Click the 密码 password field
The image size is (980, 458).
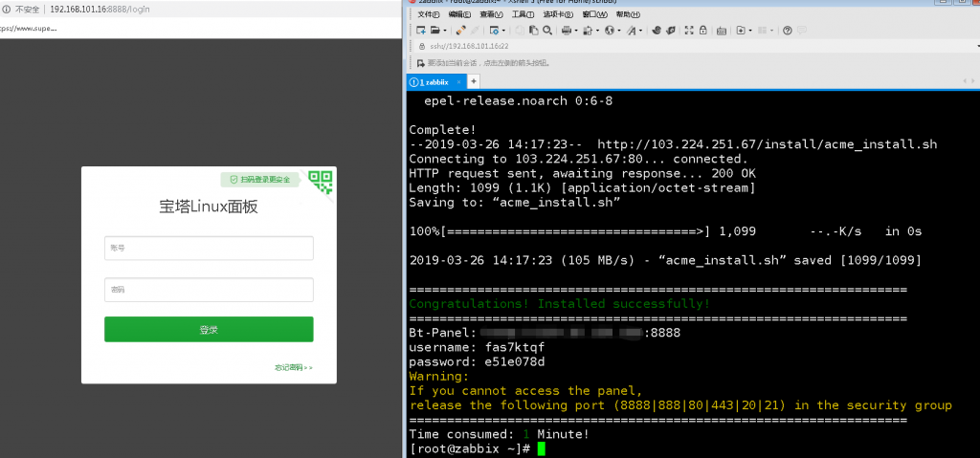[x=209, y=290]
